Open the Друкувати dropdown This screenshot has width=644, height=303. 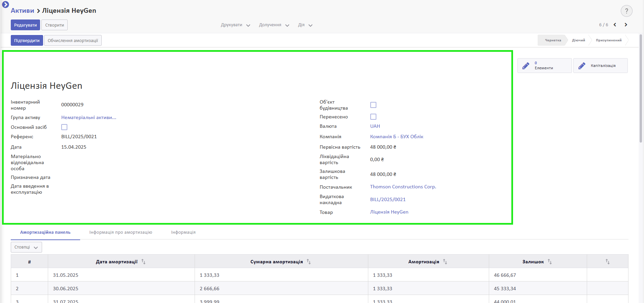click(x=235, y=25)
